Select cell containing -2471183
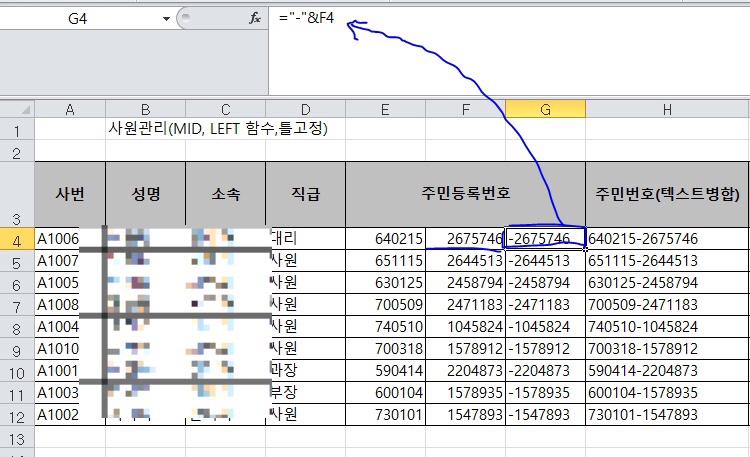 click(x=545, y=305)
